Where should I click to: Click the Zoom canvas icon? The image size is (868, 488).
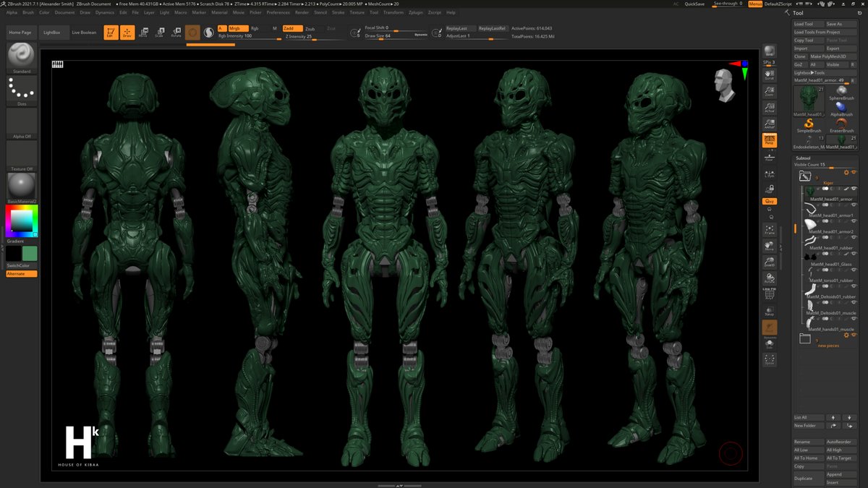pos(770,91)
